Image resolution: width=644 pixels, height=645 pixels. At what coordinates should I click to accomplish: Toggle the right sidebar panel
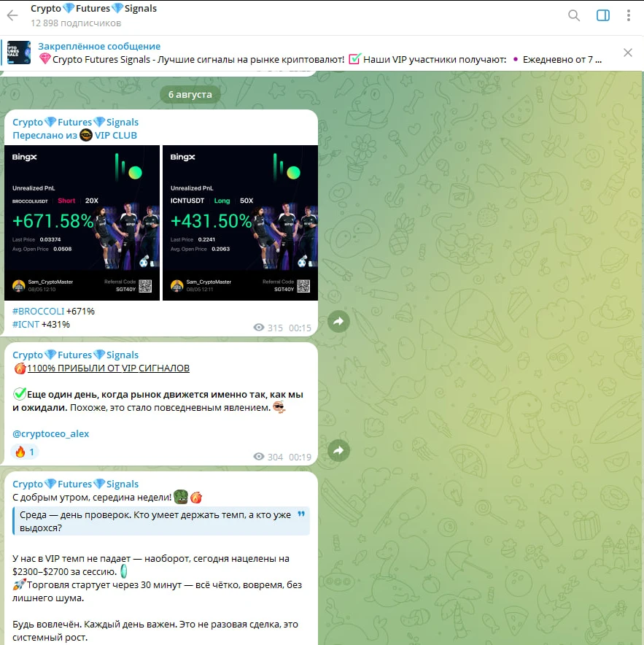click(x=602, y=15)
